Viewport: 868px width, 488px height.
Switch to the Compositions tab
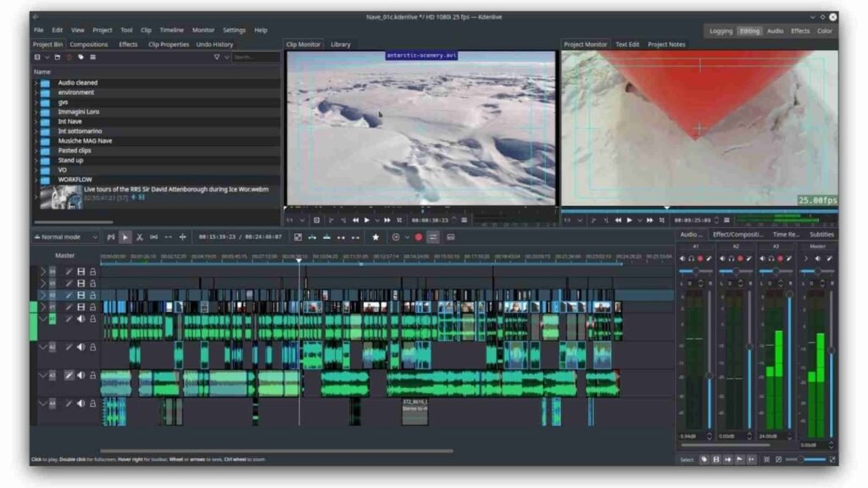(88, 44)
